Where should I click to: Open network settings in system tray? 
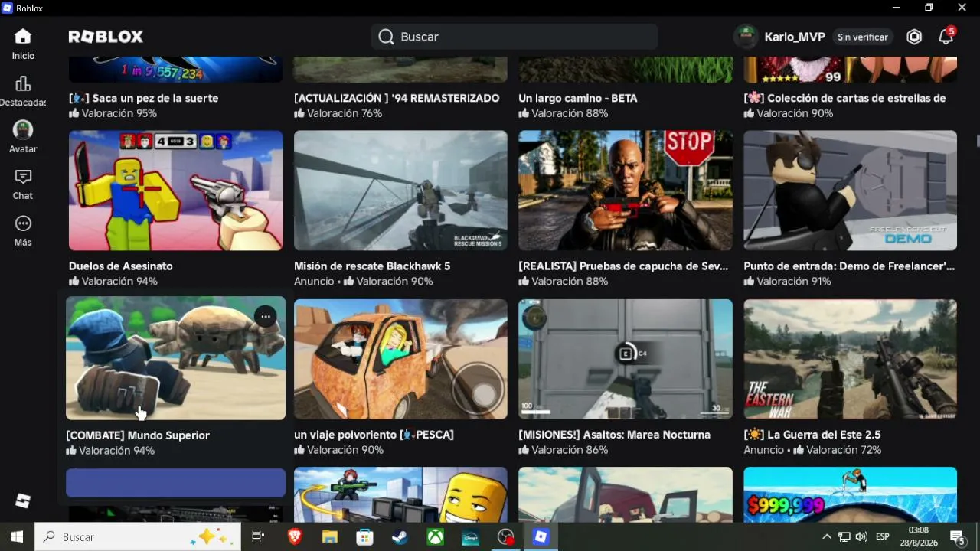point(844,537)
